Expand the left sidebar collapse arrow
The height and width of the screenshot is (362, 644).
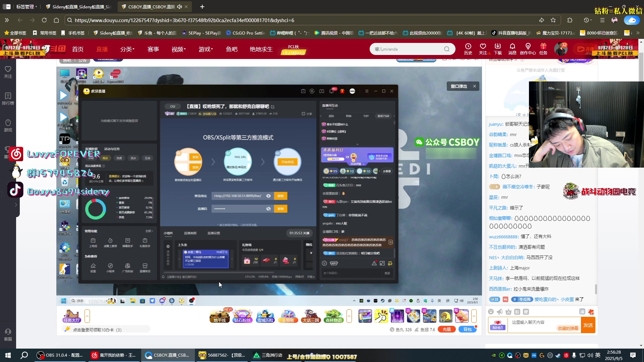16,205
